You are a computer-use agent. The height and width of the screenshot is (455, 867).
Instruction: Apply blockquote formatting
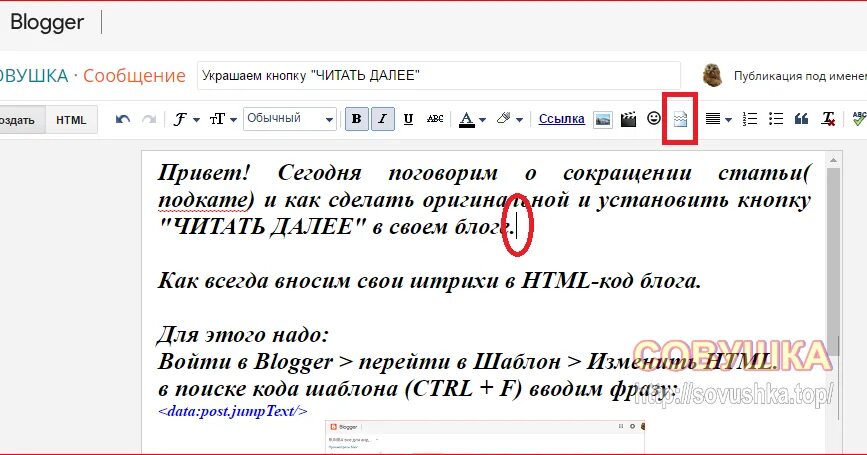pos(802,119)
